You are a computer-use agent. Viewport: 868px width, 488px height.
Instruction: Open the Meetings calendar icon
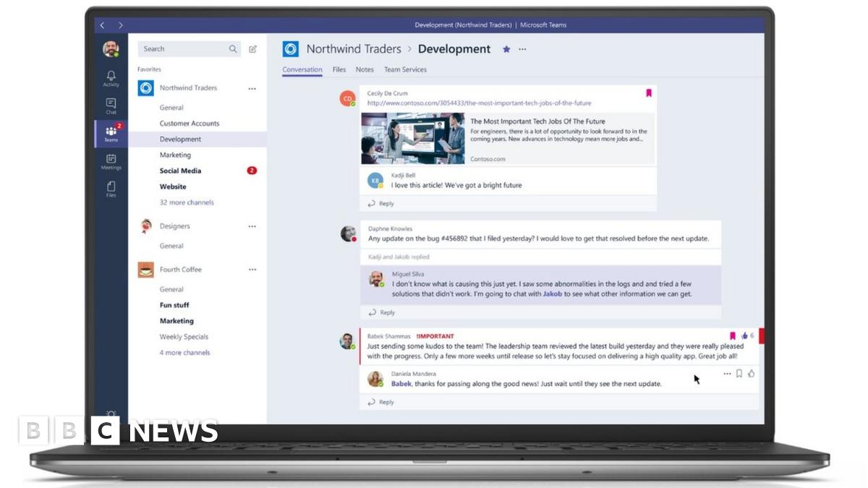coord(111,160)
